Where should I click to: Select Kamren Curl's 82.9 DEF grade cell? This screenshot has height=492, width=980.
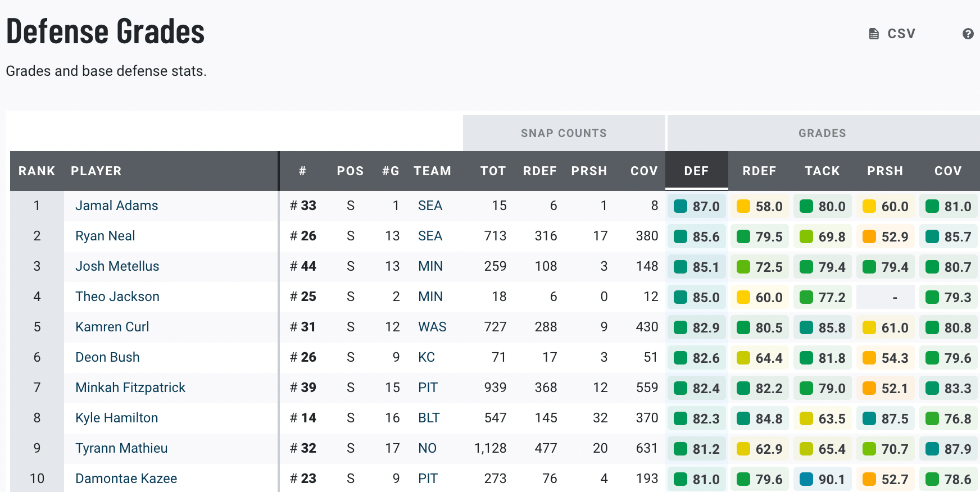[697, 327]
